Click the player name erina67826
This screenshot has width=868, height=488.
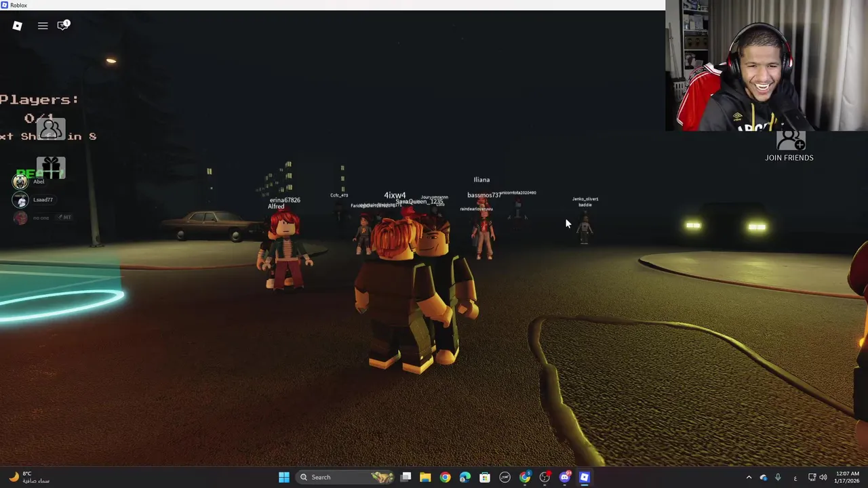click(x=285, y=200)
